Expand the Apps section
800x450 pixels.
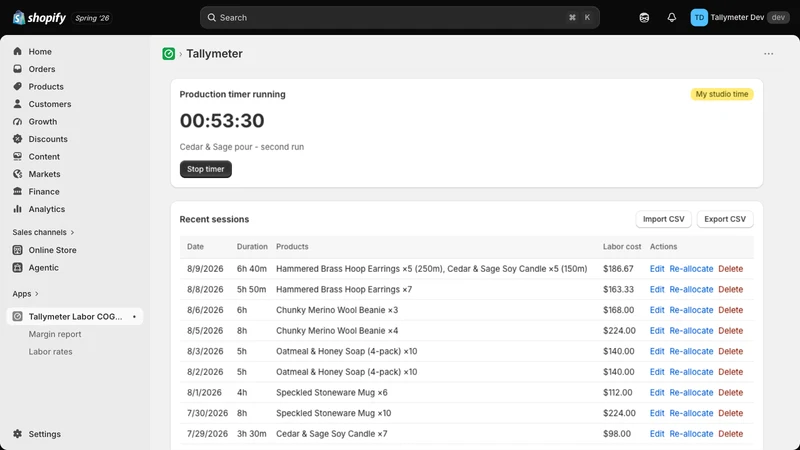26,294
